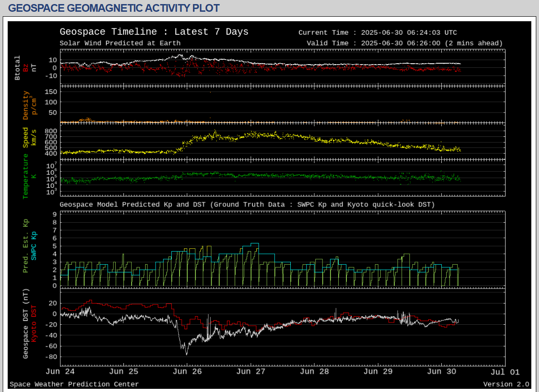The height and width of the screenshot is (392, 539).
Task: Click the Space Weather Prediction Center credit
Action: 74,384
